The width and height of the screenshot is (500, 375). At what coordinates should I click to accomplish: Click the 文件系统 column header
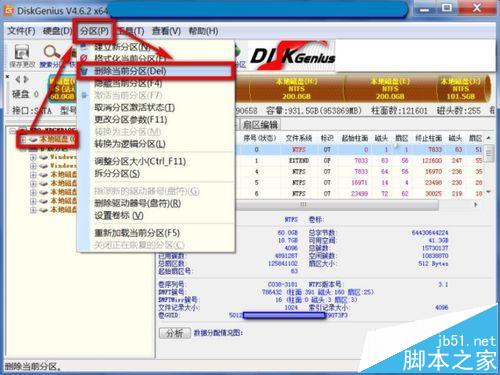pos(298,138)
